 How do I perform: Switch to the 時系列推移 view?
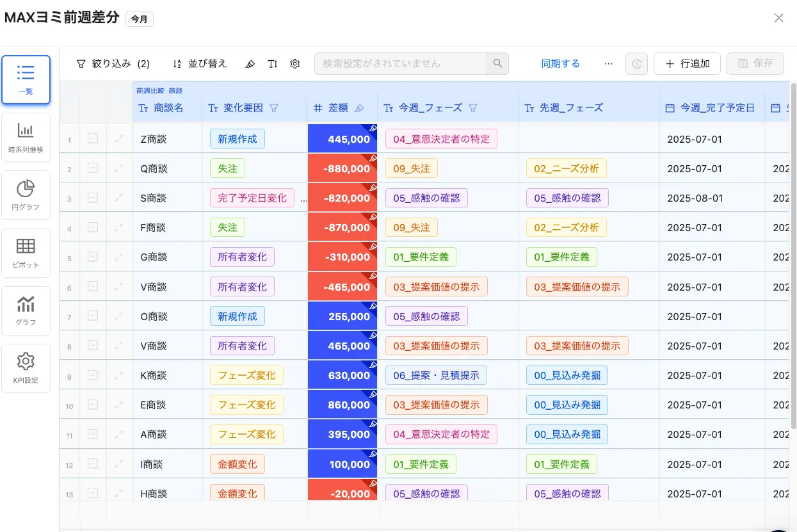point(26,138)
